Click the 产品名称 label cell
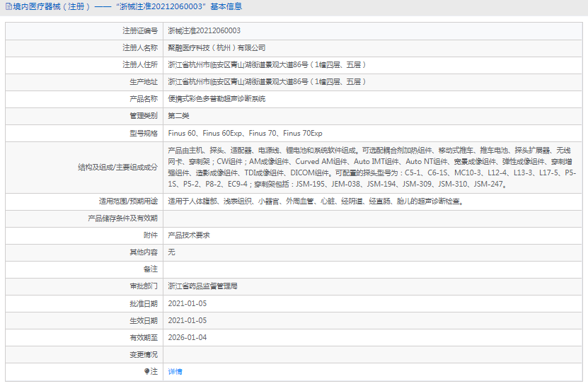Viewport: 588px width, 386px height. [x=84, y=99]
